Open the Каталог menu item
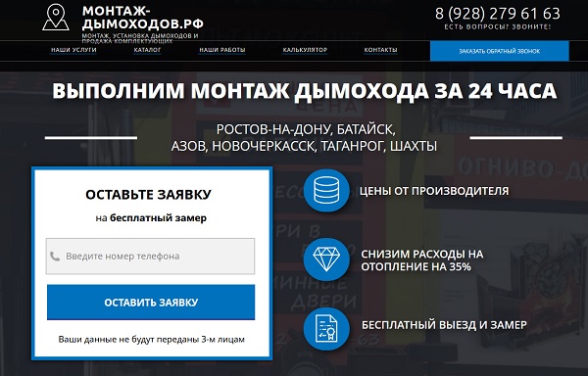Screen dimensions: 588x376 click(147, 50)
